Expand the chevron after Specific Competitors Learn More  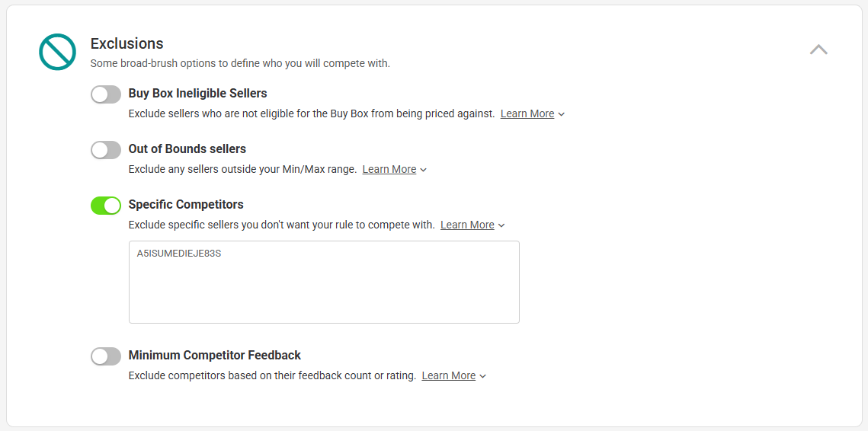point(501,225)
